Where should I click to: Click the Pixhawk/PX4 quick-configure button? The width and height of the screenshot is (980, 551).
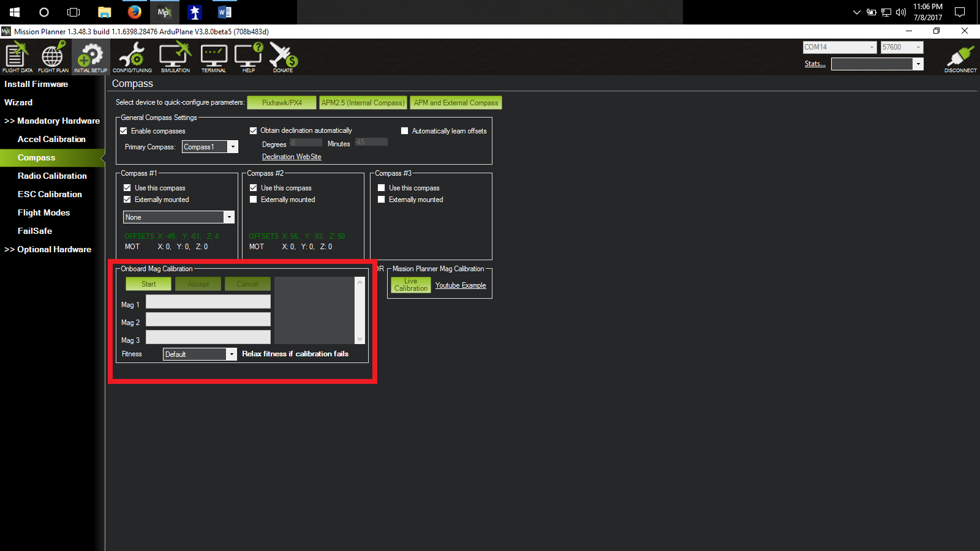click(282, 103)
